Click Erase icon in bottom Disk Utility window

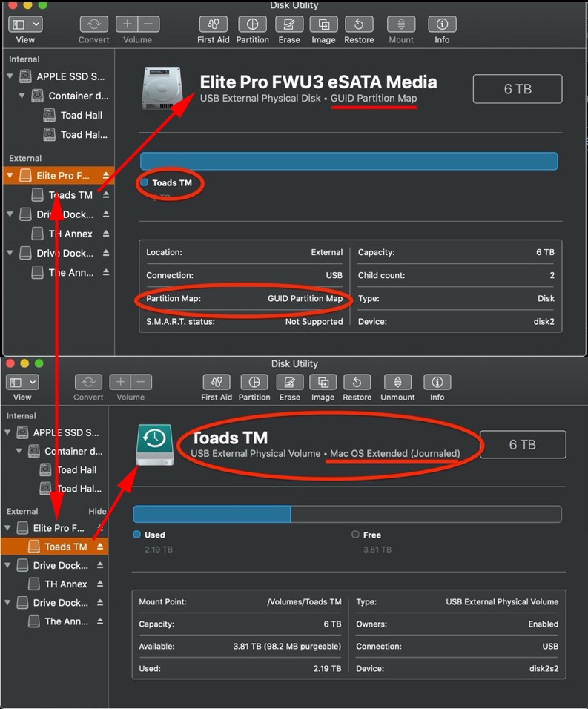point(289,382)
